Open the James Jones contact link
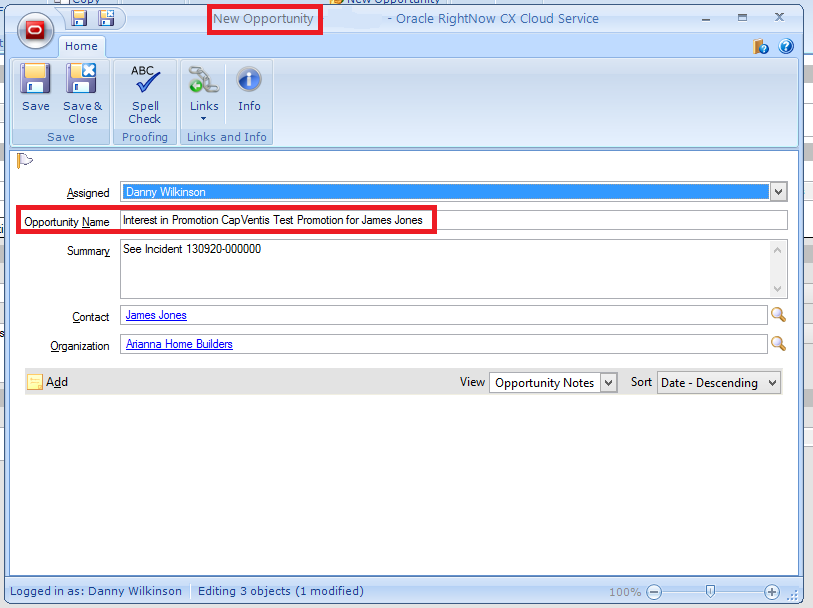The image size is (813, 608). (x=156, y=315)
